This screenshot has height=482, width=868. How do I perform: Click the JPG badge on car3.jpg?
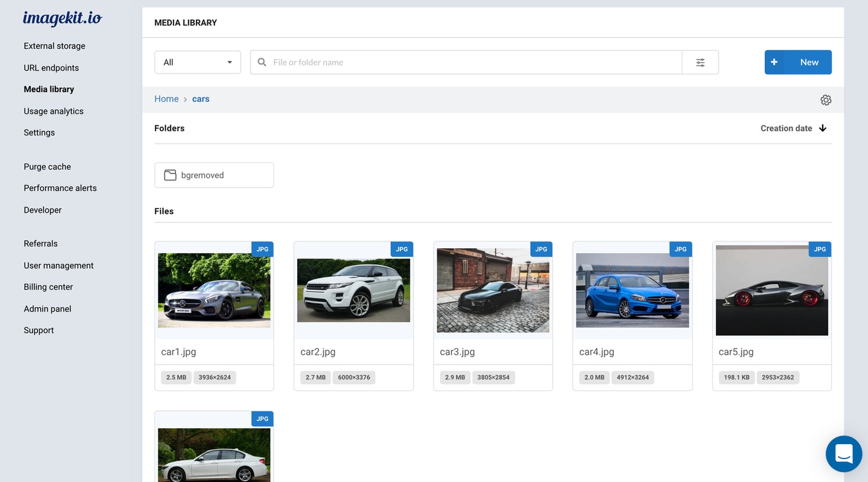[x=541, y=249]
